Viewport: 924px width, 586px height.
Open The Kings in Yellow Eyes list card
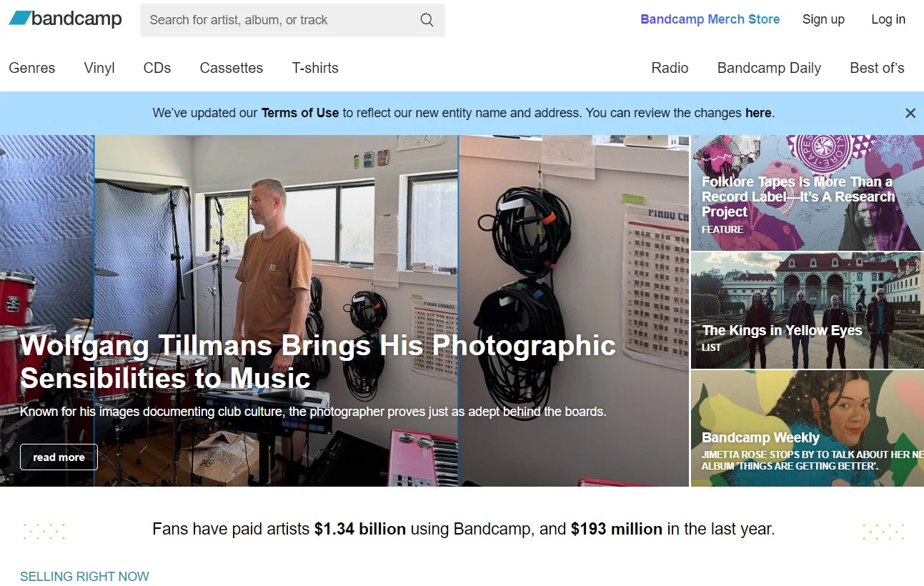[808, 310]
